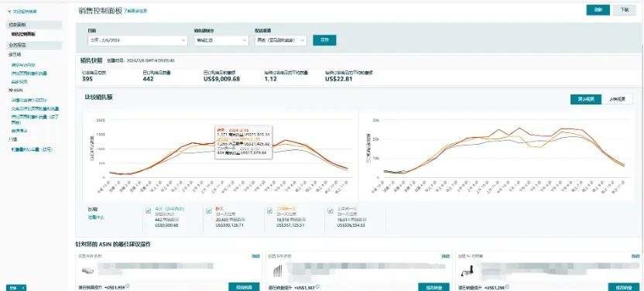644x291 pixels.
Task: Switch to 图表视图 graph view tab
Action: pyautogui.click(x=586, y=99)
